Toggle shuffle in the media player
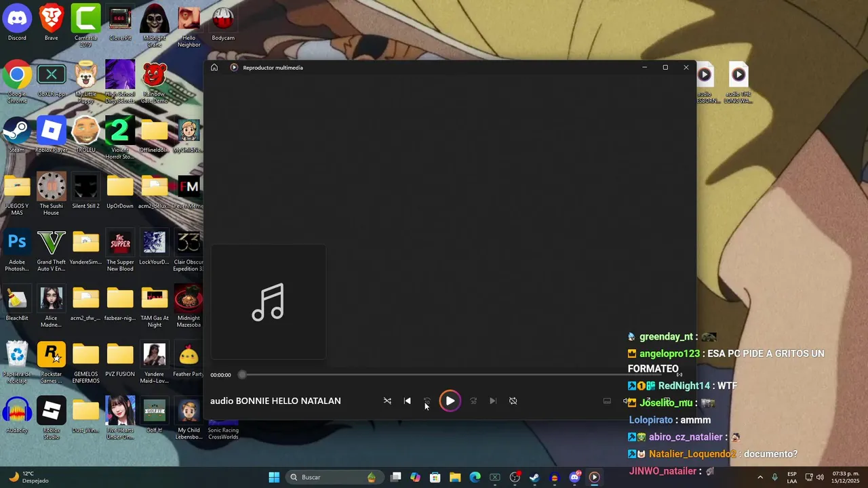This screenshot has width=868, height=488. coord(387,401)
